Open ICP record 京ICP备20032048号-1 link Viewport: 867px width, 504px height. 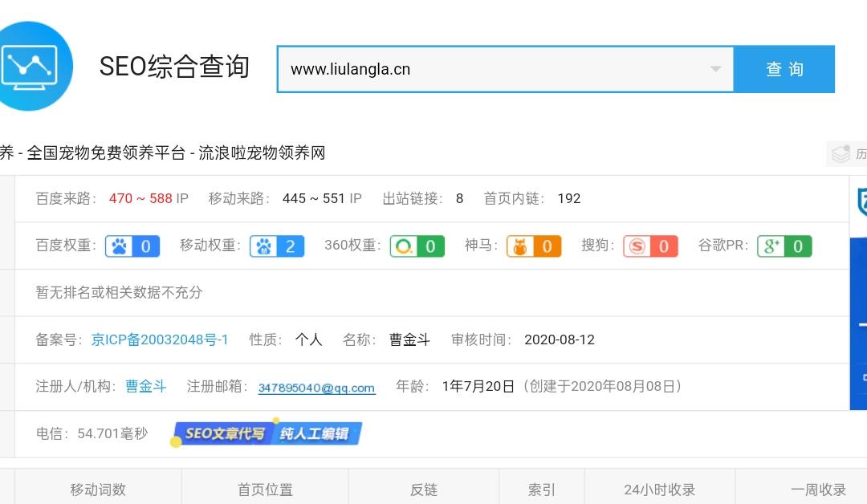pyautogui.click(x=160, y=339)
